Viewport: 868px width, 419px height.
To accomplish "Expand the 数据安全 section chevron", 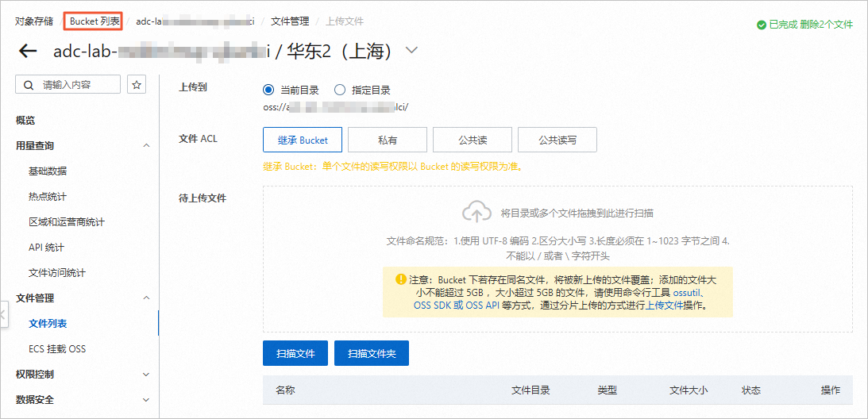I will (x=146, y=400).
